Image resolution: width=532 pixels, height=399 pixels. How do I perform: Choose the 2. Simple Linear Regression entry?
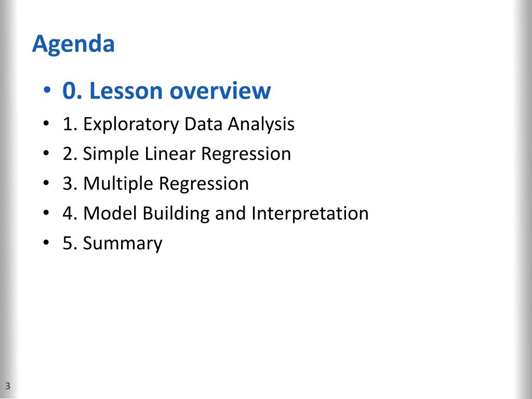click(177, 154)
